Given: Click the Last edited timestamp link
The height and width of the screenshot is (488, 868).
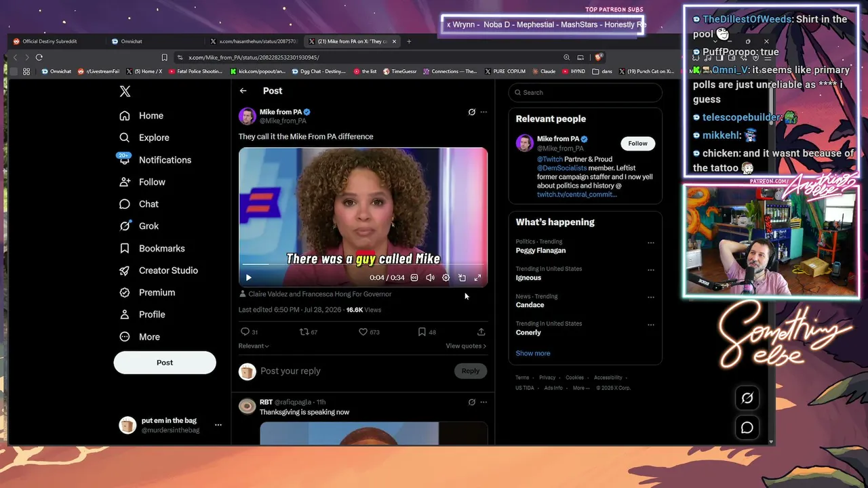Looking at the screenshot, I should pos(290,310).
